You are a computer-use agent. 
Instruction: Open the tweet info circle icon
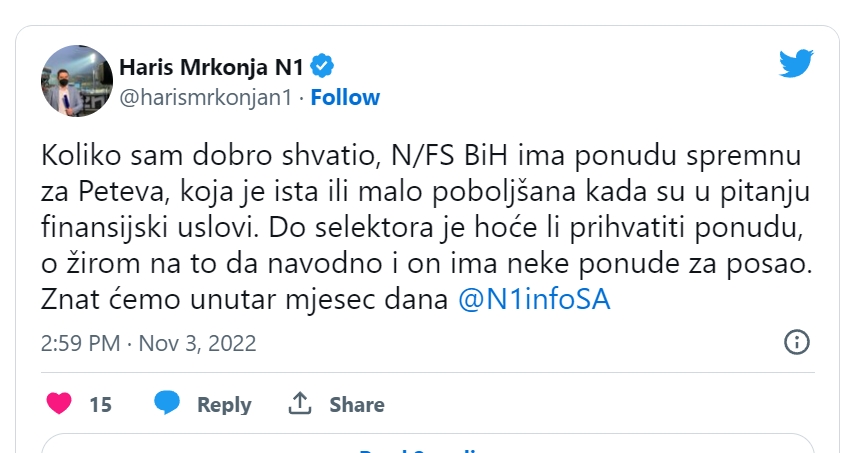[797, 342]
